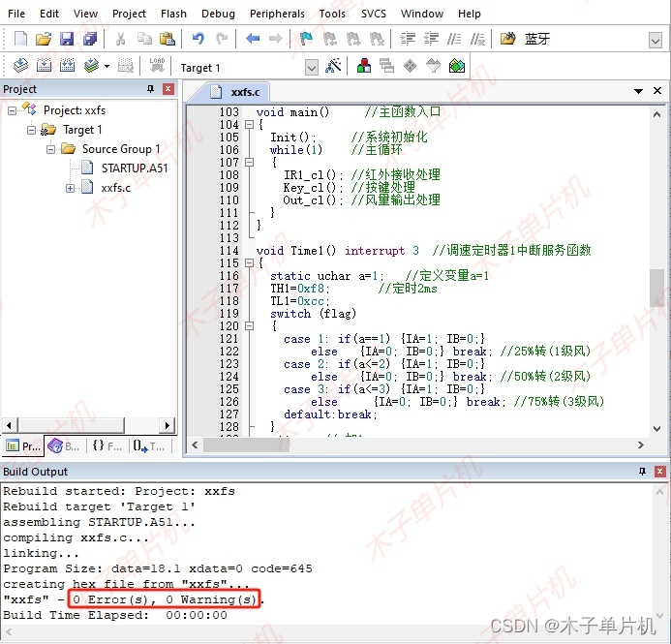Image resolution: width=671 pixels, height=644 pixels.
Task: Click the comment selection icon
Action: pos(454,39)
